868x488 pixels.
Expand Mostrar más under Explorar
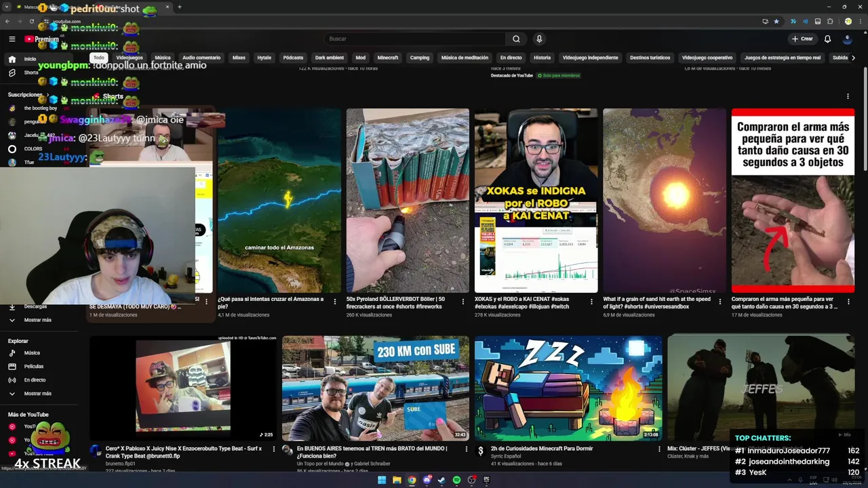point(37,394)
